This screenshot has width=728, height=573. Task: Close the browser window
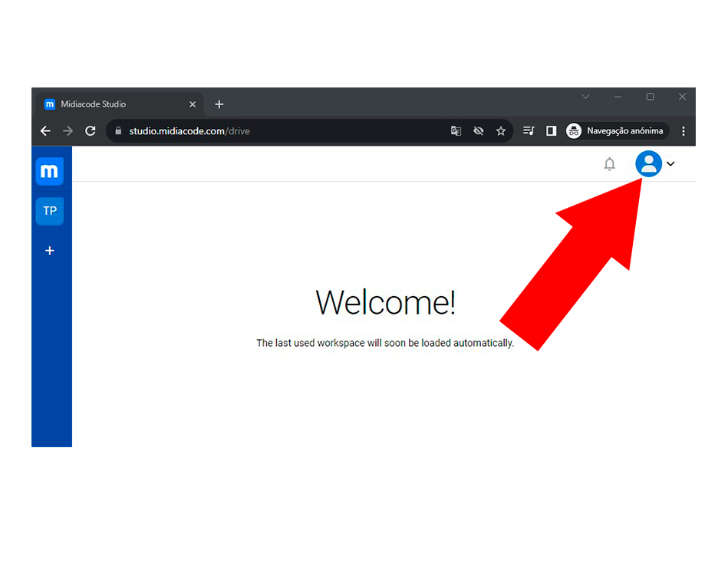(x=682, y=97)
